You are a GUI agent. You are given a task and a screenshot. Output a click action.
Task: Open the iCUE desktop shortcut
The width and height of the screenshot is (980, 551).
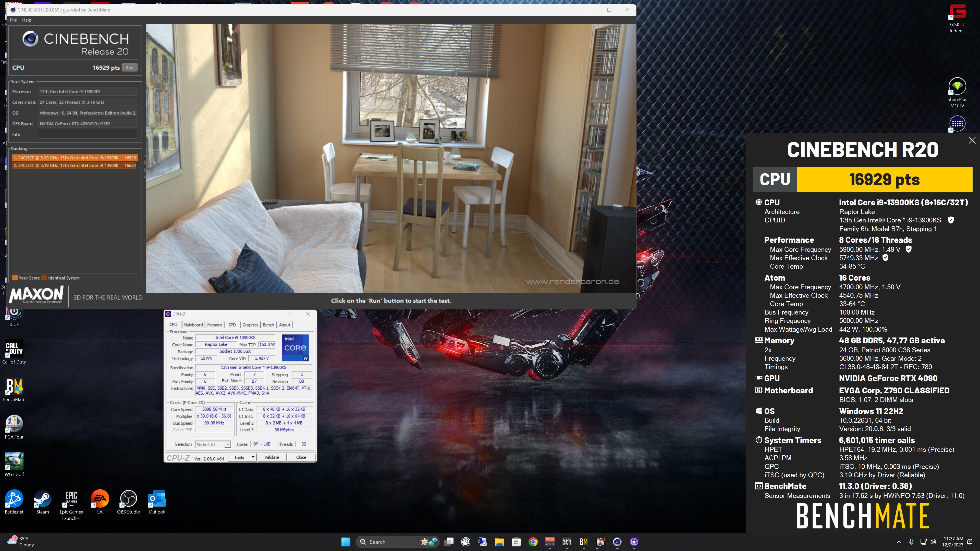[14, 317]
